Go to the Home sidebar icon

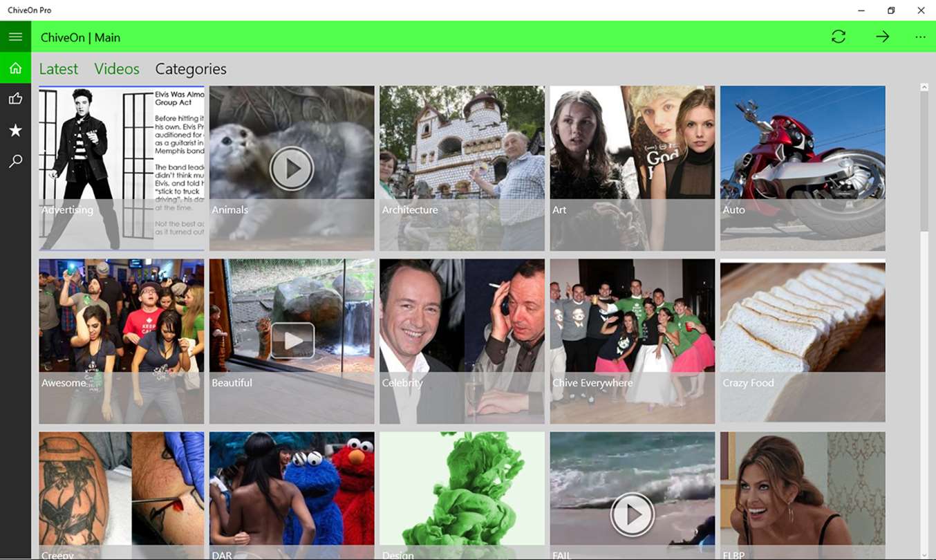point(15,68)
